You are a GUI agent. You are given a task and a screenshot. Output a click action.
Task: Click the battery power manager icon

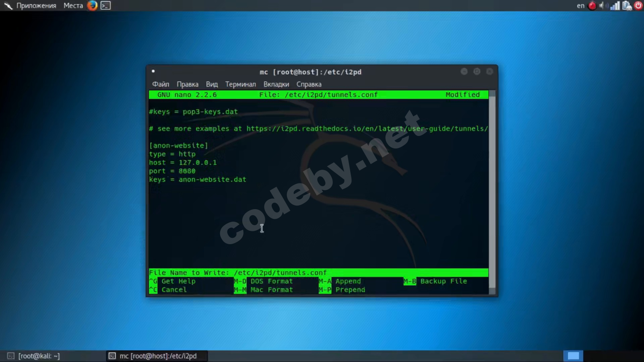(627, 6)
